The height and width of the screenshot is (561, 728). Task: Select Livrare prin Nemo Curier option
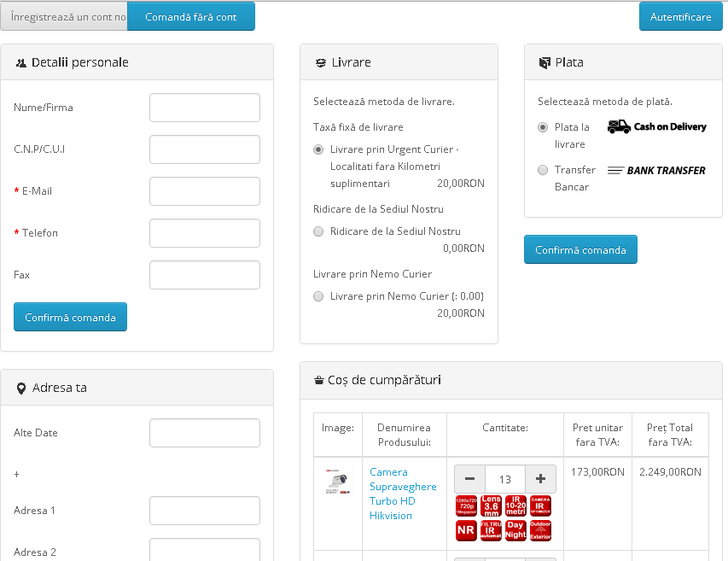pyautogui.click(x=318, y=296)
